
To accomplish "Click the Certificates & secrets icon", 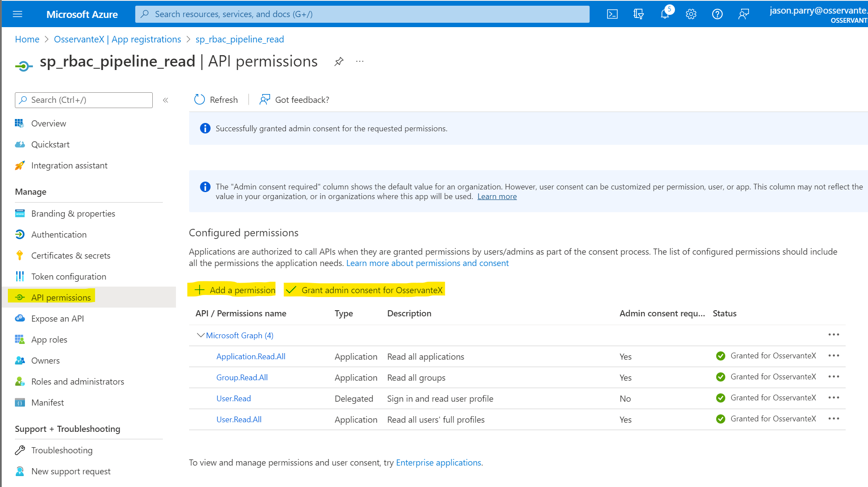I will [20, 255].
